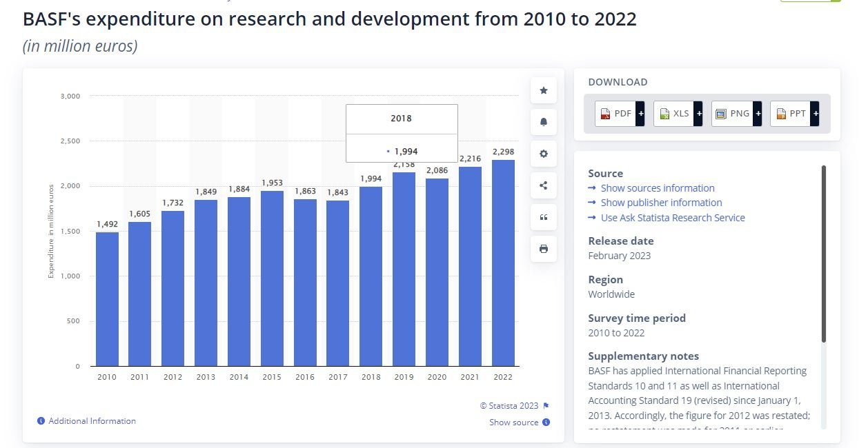Viewport: 868px width, 448px height.
Task: Click the star favorite icon
Action: (543, 90)
